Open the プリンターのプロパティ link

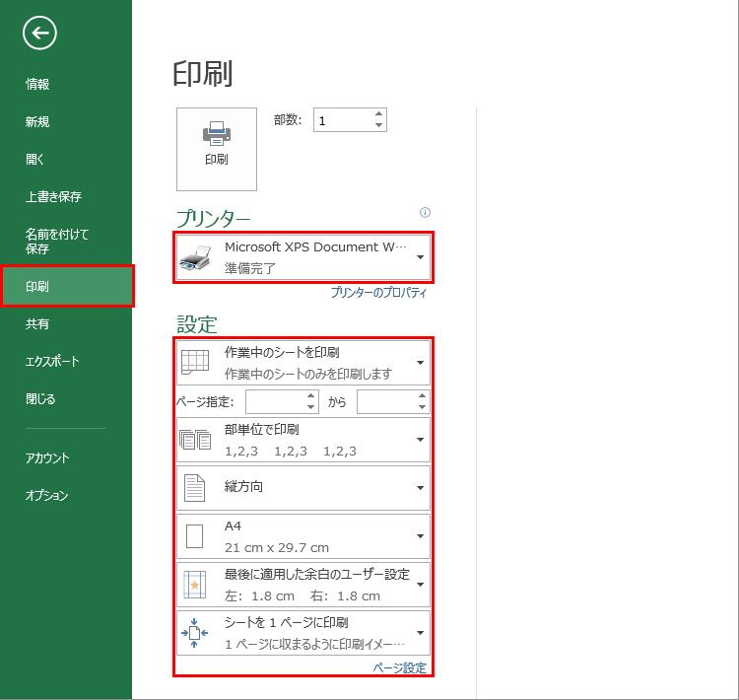coord(378,293)
